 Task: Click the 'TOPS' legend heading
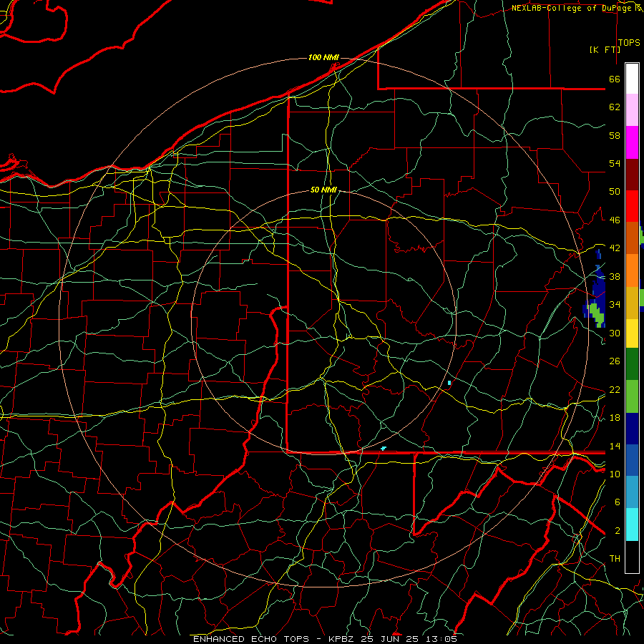click(629, 43)
